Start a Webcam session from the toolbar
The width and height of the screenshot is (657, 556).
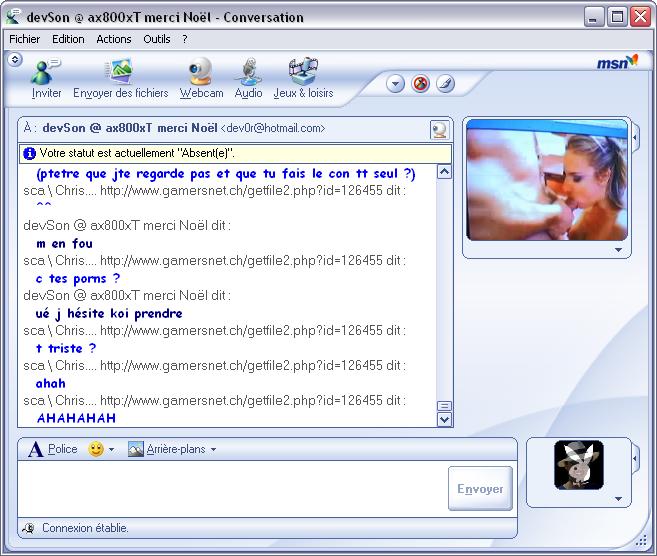click(201, 79)
